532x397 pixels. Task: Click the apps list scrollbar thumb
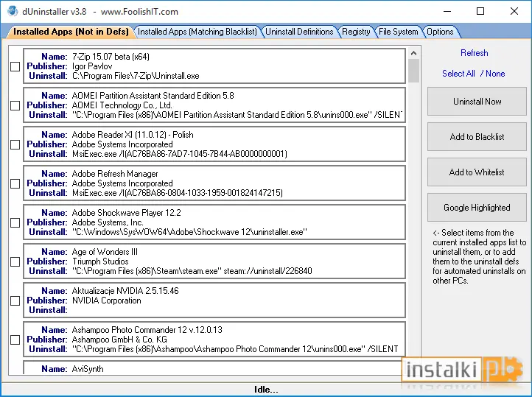pyautogui.click(x=413, y=71)
